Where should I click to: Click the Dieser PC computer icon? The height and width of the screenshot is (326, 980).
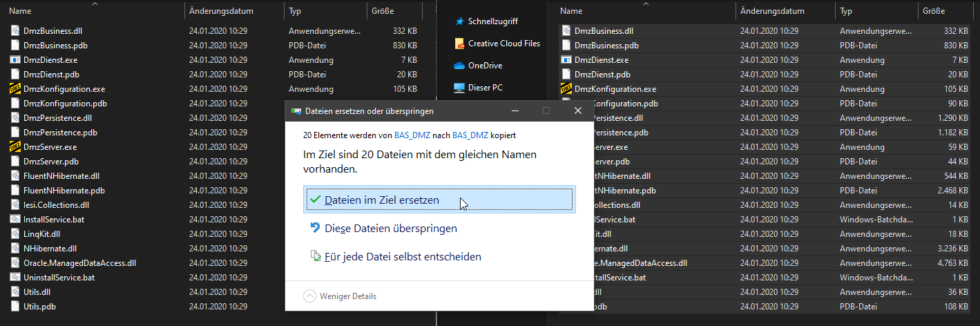point(459,88)
